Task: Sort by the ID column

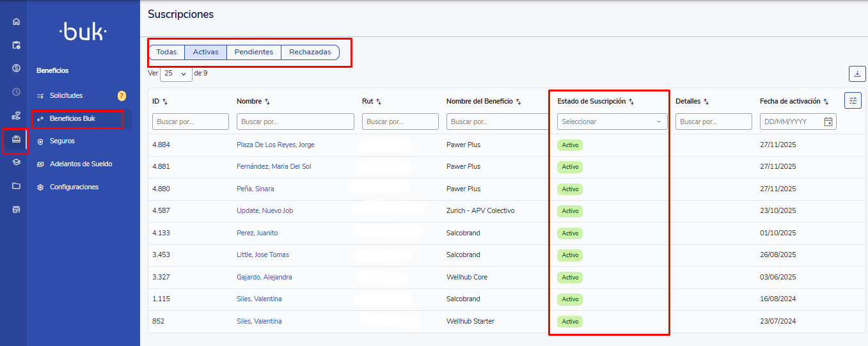Action: [165, 102]
